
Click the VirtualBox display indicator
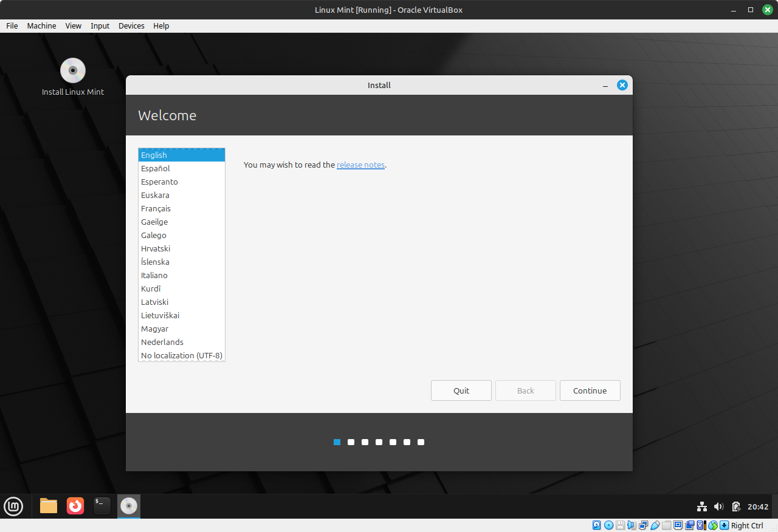(678, 525)
